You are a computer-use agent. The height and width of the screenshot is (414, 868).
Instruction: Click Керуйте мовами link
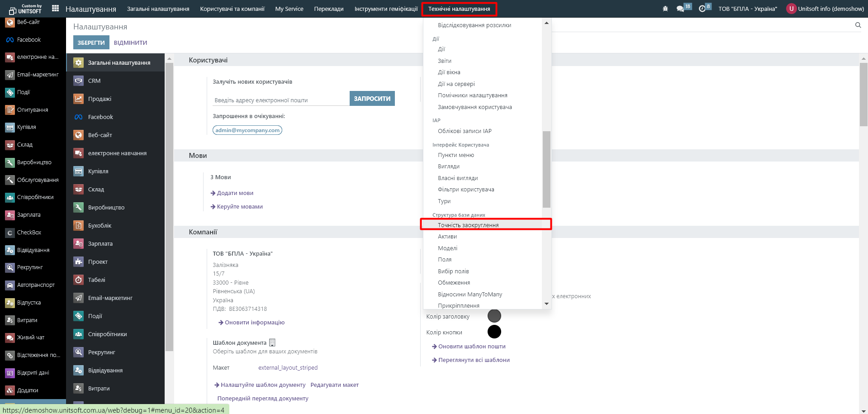click(x=237, y=206)
